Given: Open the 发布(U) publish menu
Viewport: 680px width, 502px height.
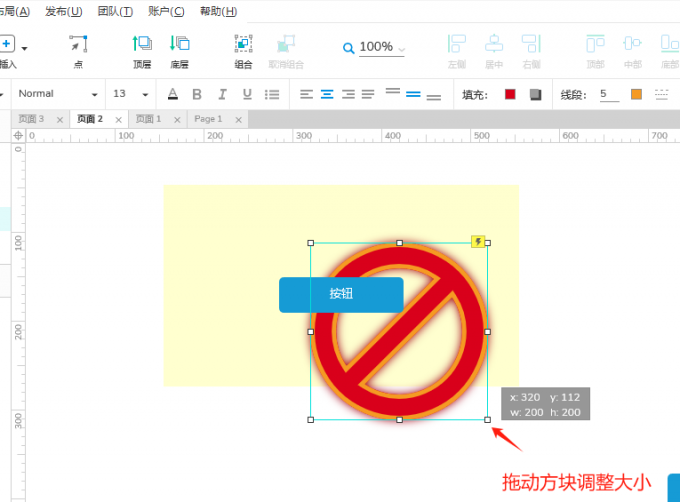Looking at the screenshot, I should click(63, 11).
